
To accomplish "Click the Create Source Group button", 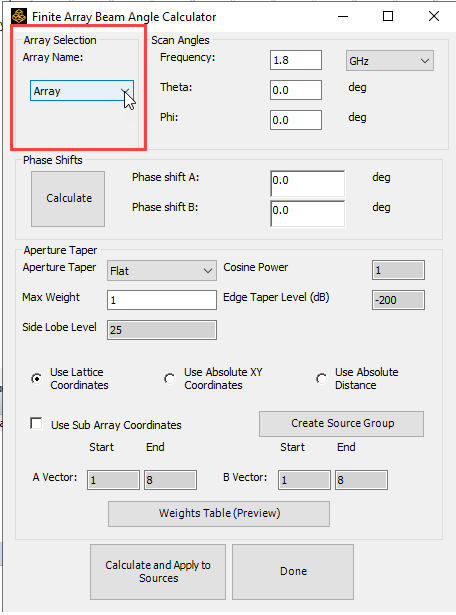I will [x=342, y=424].
